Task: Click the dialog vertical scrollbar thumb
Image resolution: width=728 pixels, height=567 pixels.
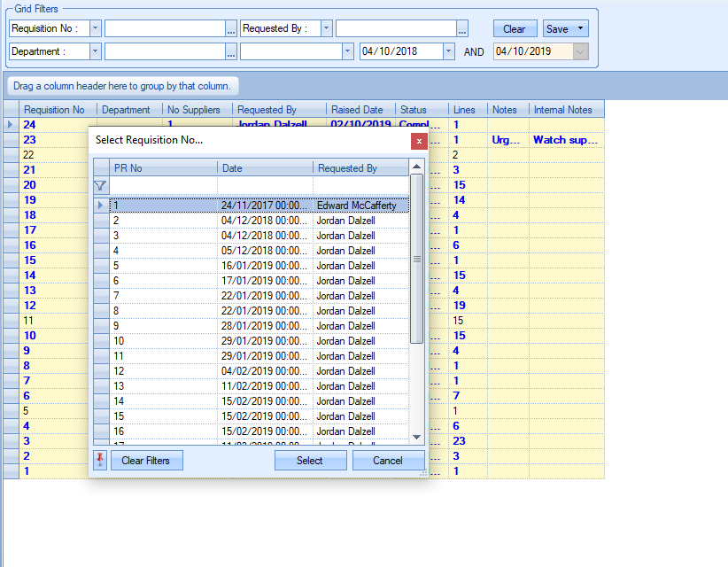Action: pos(417,259)
